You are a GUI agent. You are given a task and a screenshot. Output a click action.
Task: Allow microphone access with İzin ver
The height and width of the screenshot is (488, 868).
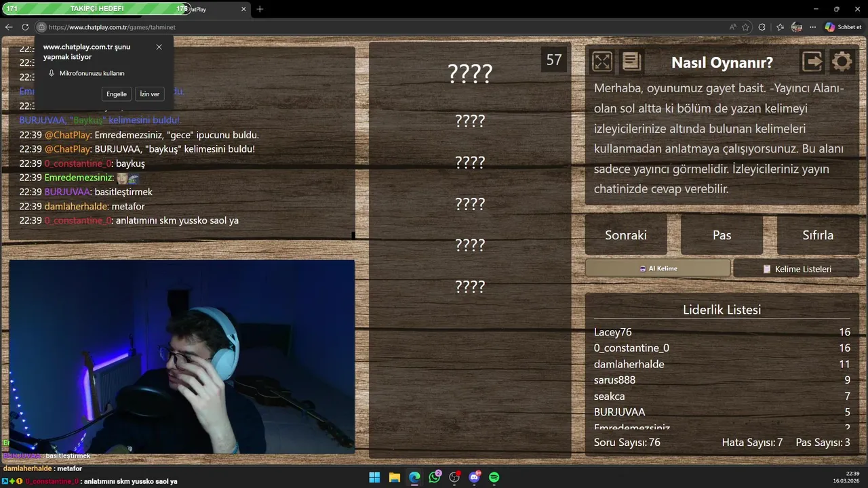(x=150, y=94)
